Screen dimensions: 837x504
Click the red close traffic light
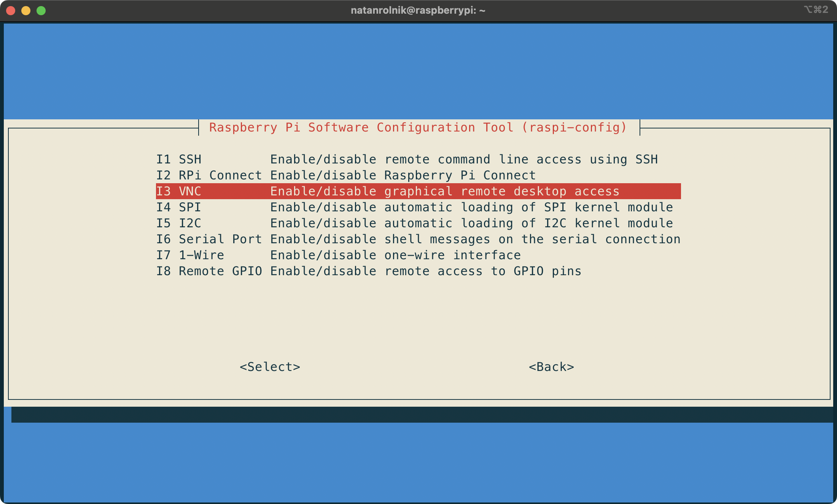point(11,11)
